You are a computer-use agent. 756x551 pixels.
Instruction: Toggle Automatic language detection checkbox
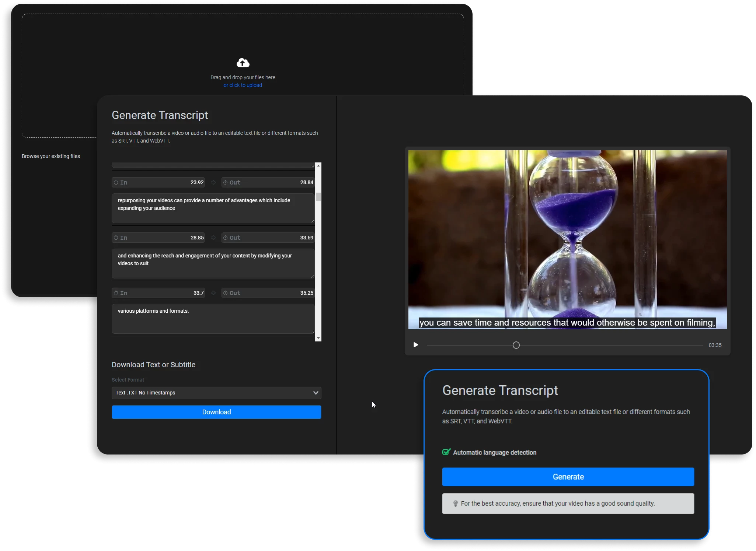point(446,452)
